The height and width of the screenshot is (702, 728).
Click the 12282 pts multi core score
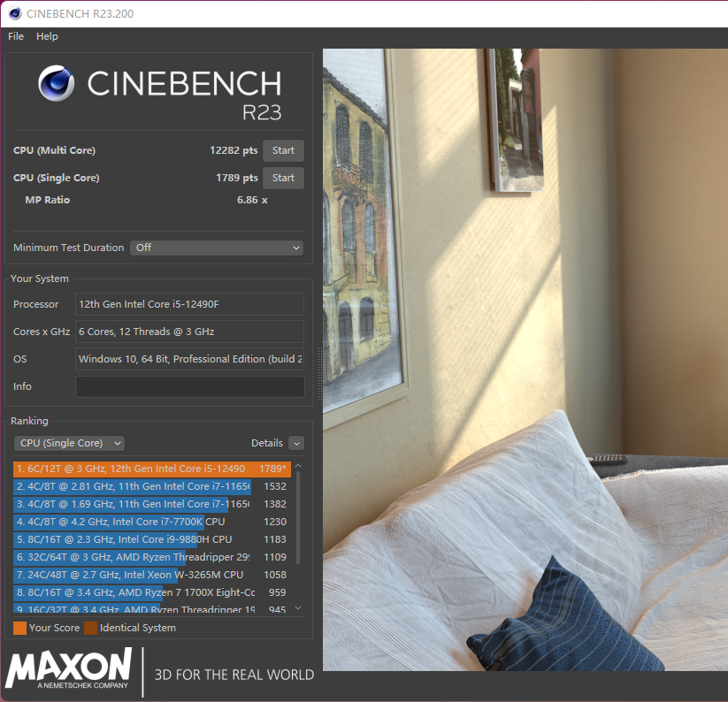coord(234,150)
